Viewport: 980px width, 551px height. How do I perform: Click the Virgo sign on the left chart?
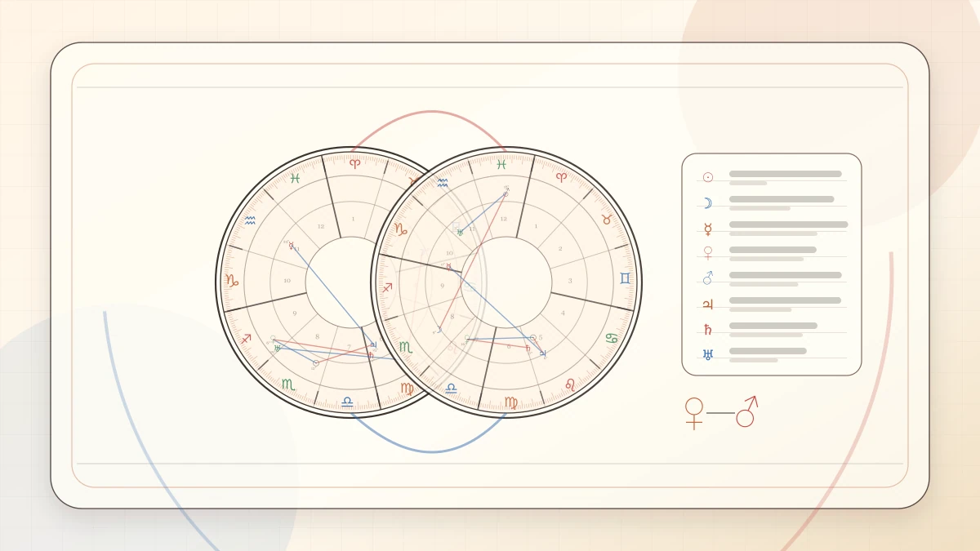(x=407, y=388)
